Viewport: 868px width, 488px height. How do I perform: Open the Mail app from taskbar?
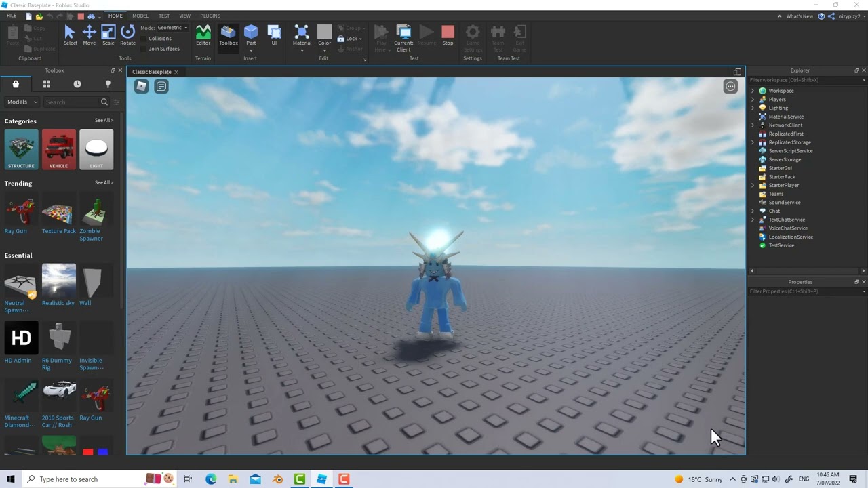(255, 479)
